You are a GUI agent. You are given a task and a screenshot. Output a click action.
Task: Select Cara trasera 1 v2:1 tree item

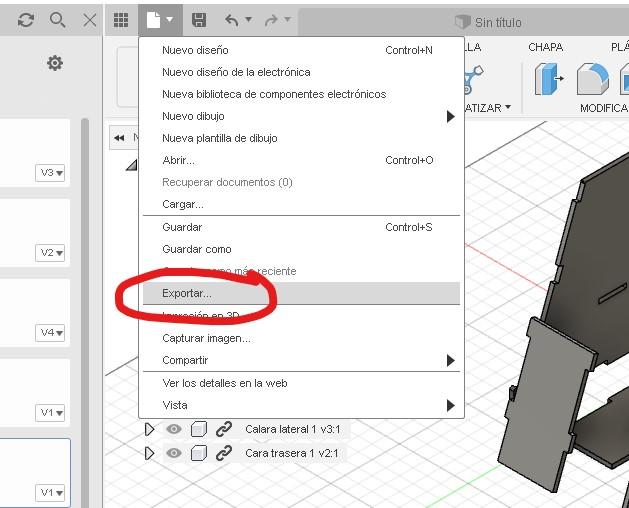point(292,453)
